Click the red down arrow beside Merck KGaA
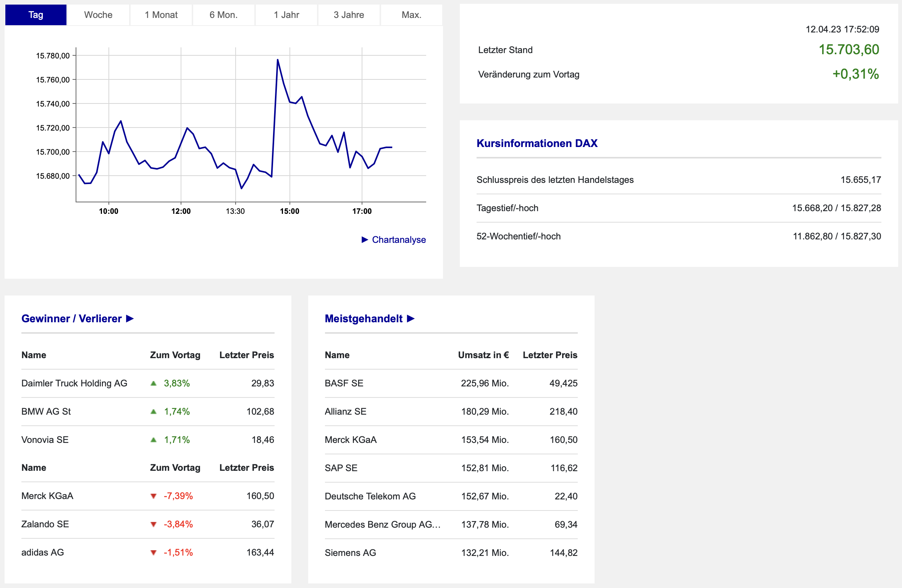 [154, 496]
